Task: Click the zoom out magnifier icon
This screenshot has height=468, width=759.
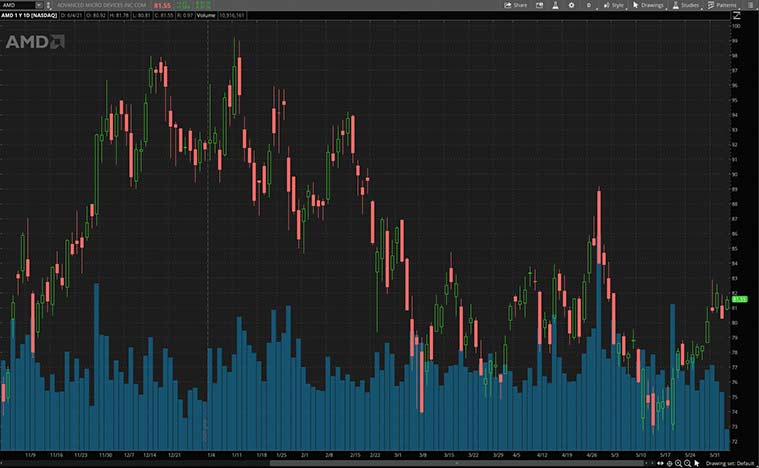Action: click(x=687, y=463)
